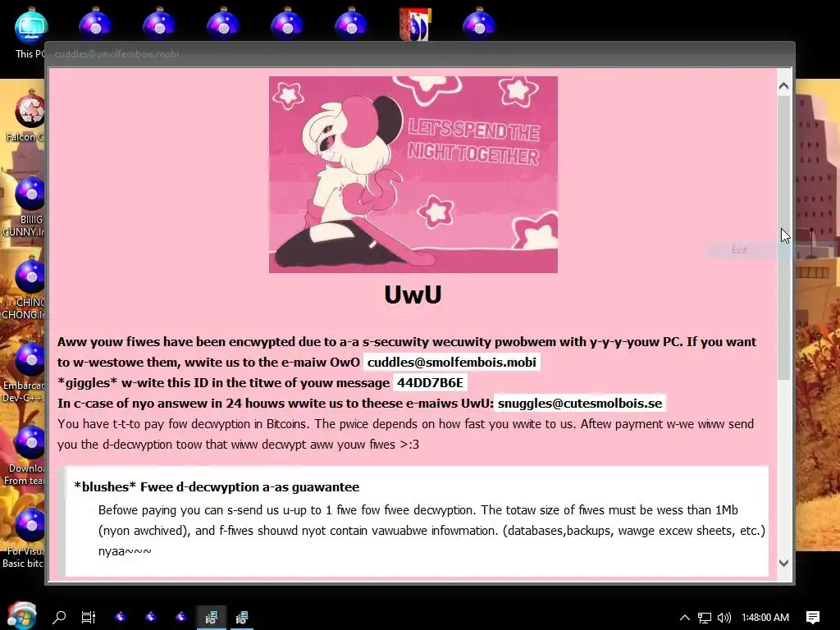The width and height of the screenshot is (840, 630).
Task: Open the This PC desktop icon
Action: click(x=30, y=31)
